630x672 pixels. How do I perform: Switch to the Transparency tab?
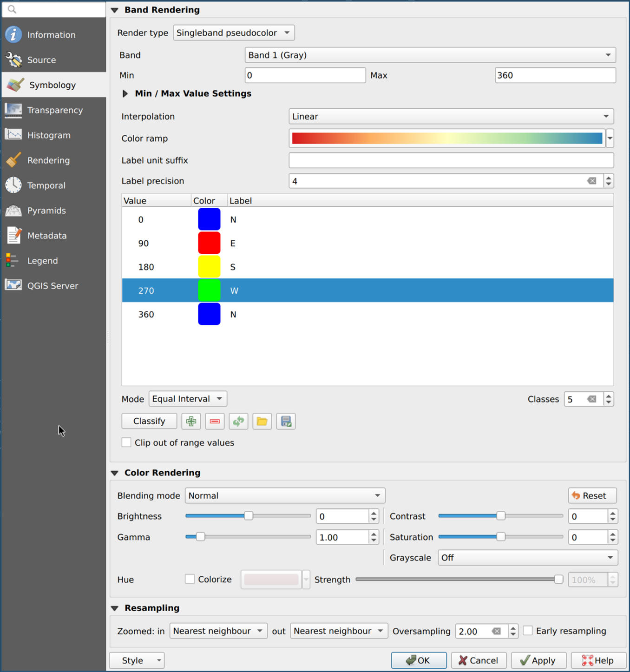click(55, 110)
